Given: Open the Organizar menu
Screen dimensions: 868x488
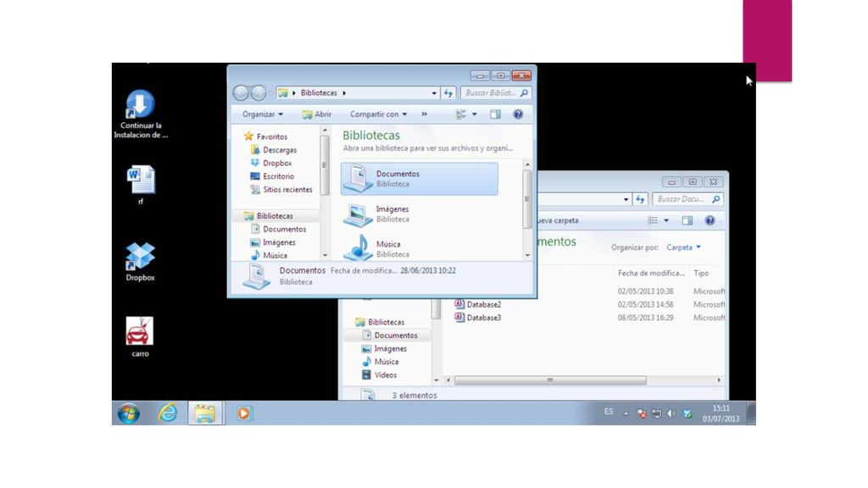Looking at the screenshot, I should tap(263, 114).
